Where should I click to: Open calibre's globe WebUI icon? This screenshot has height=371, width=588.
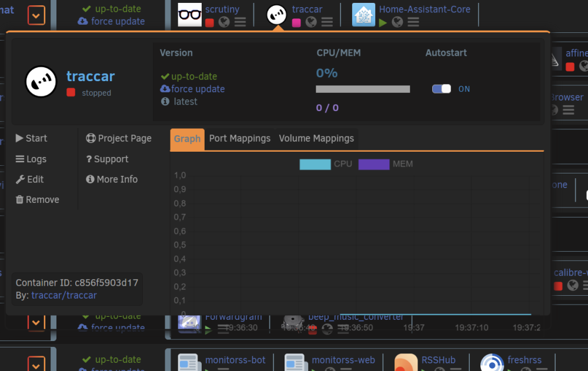tap(573, 286)
